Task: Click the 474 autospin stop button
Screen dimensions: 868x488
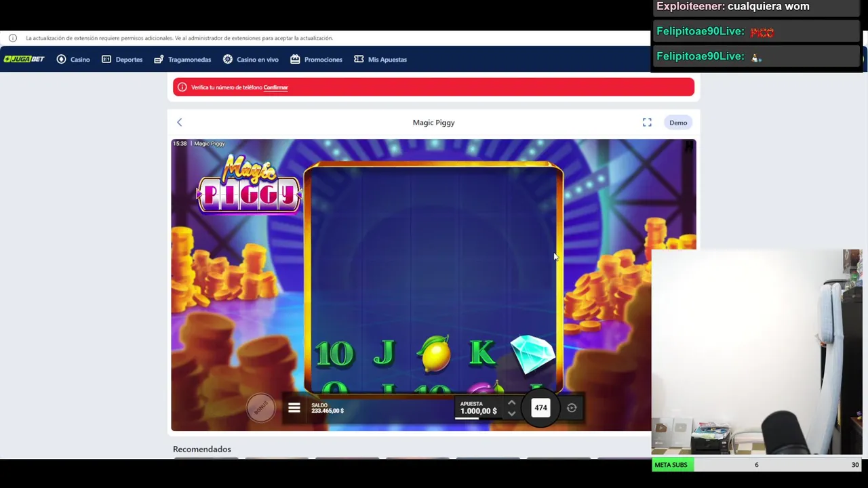Action: (540, 408)
